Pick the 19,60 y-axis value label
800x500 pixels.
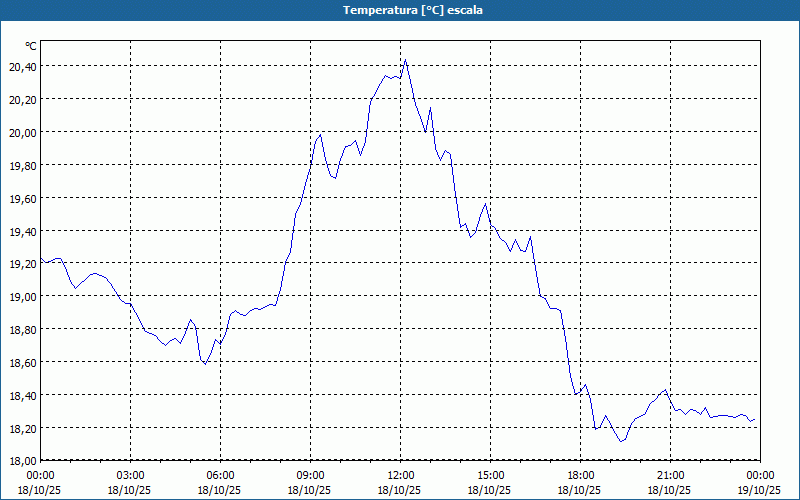point(23,198)
